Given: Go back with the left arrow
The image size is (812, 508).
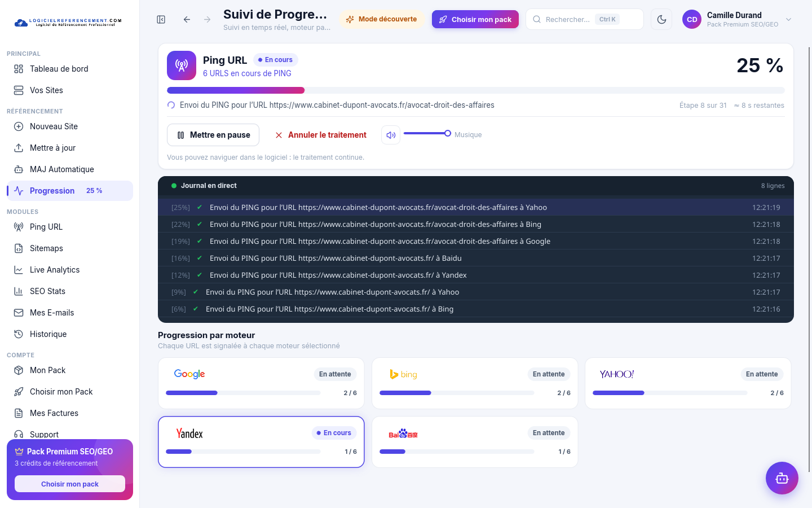Looking at the screenshot, I should pos(187,19).
